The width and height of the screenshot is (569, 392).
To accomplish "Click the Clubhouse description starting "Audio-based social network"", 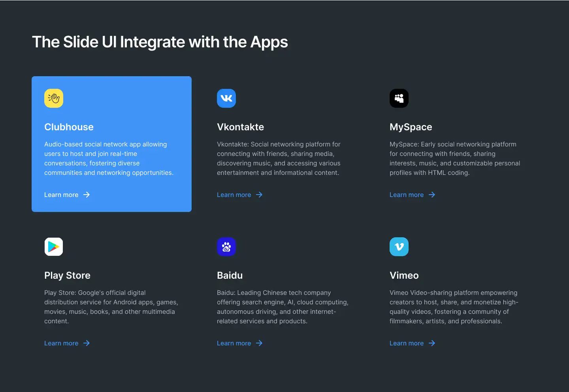I will pos(109,159).
